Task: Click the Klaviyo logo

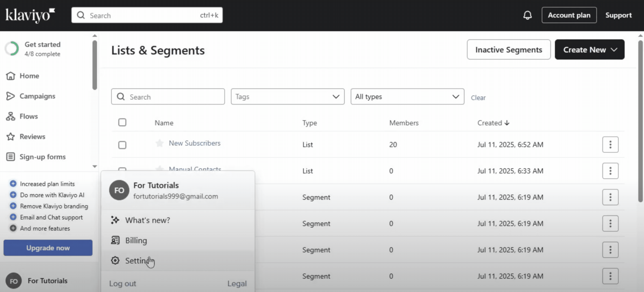Action: (30, 15)
